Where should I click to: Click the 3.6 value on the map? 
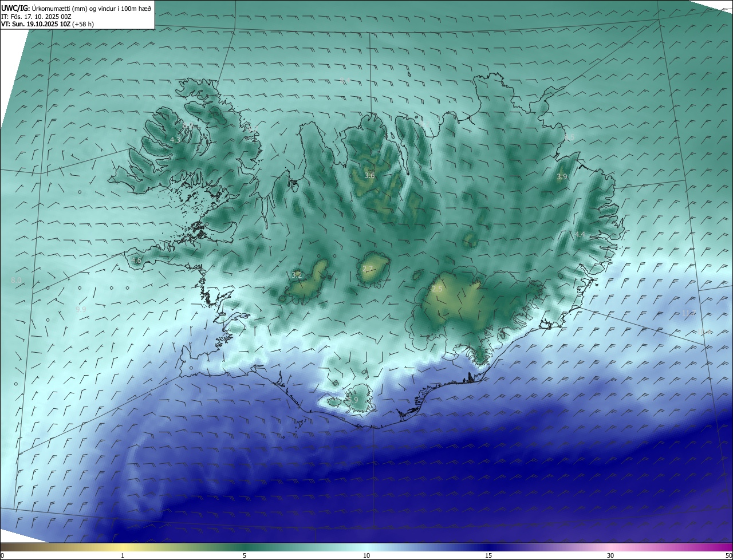tap(369, 176)
